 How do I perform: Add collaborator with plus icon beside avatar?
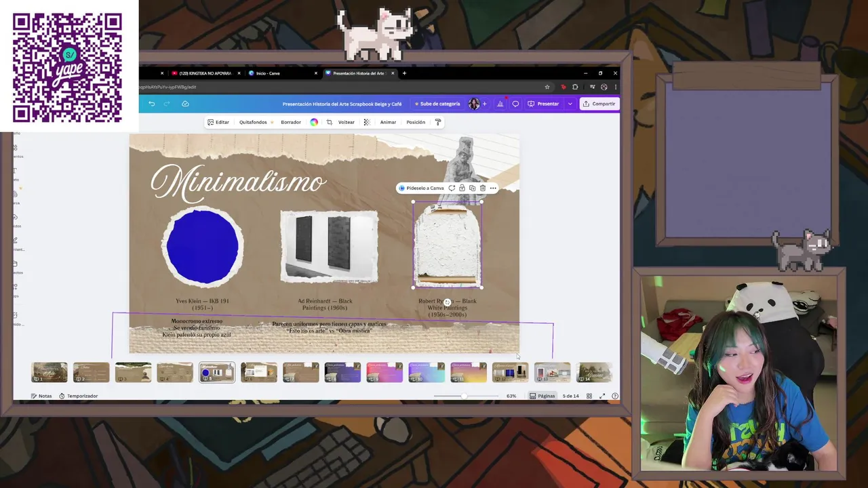tap(484, 104)
